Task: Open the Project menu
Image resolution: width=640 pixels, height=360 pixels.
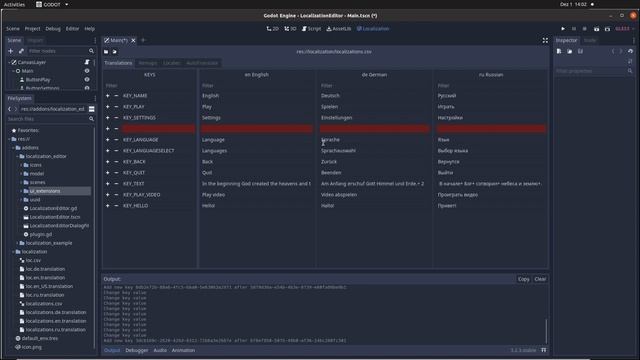Action: click(32, 29)
